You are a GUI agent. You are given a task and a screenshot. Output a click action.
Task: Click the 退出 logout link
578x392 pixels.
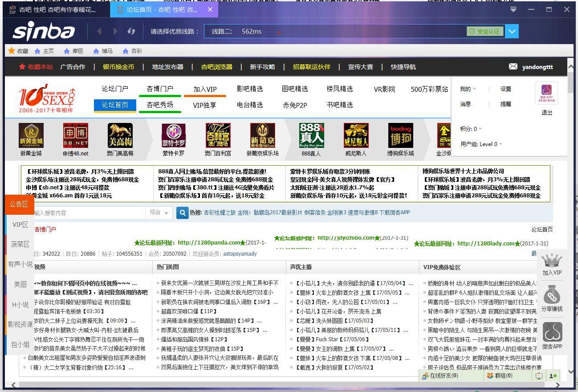point(547,113)
